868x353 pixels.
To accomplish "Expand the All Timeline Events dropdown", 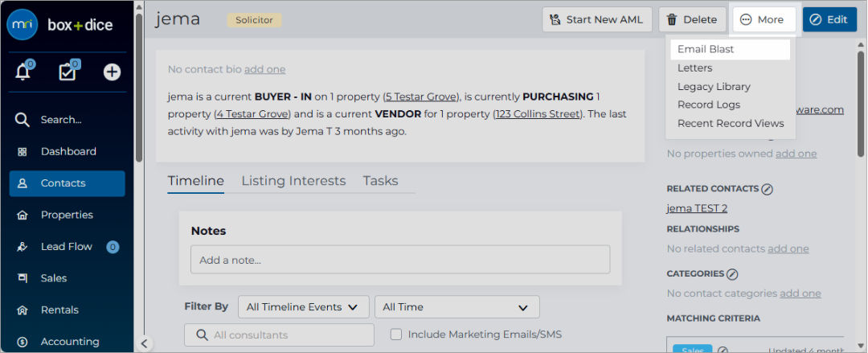I will [303, 307].
